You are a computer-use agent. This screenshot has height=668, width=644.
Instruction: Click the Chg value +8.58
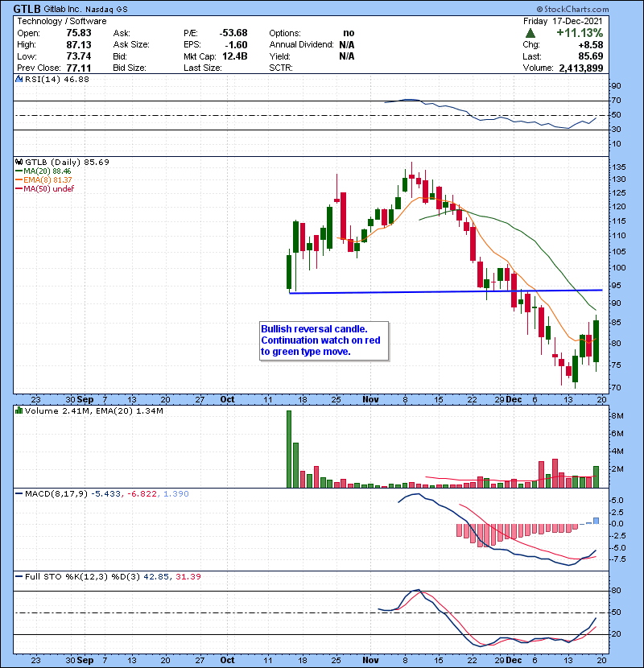coord(591,45)
